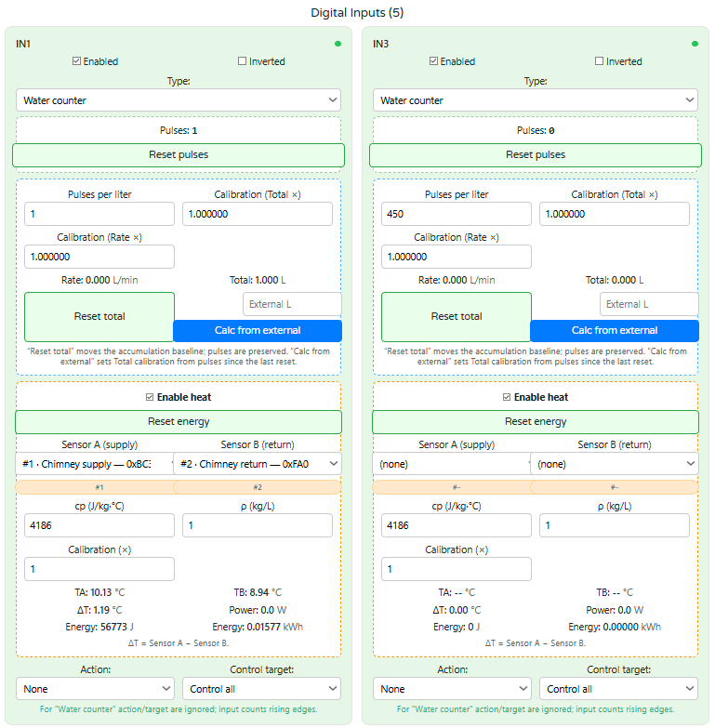Toggle the IN3 Enabled checkbox
Viewport: 715px width, 728px height.
[x=433, y=61]
